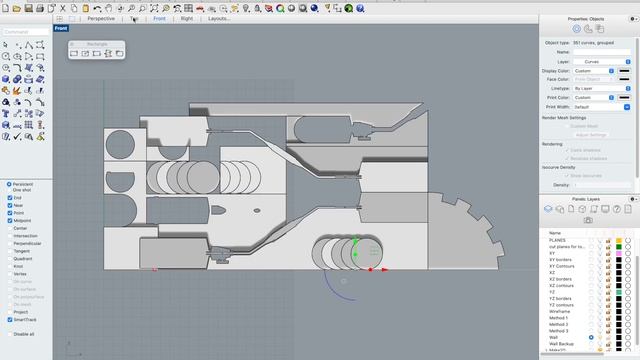Select the Persistent osnap radio button
This screenshot has width=640, height=360.
click(x=9, y=184)
